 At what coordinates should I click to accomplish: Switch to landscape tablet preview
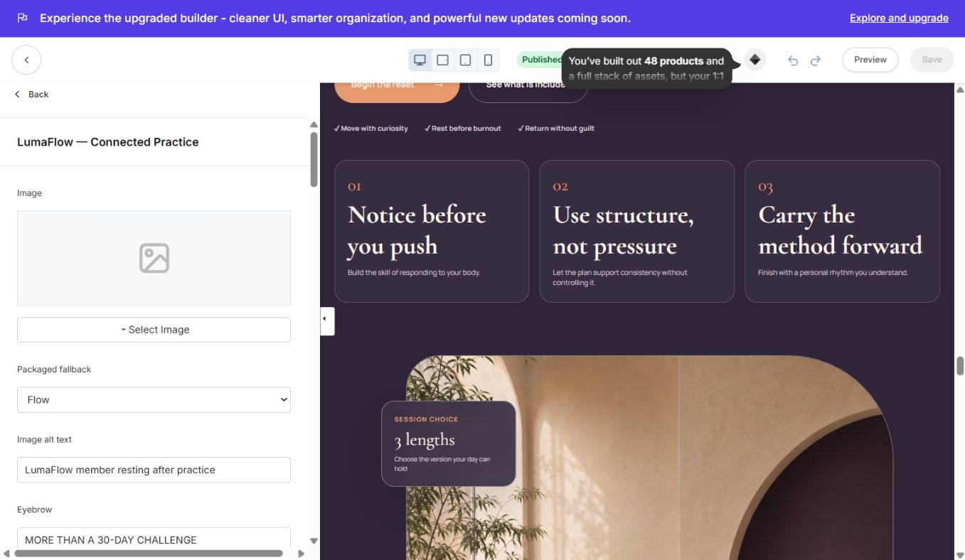pyautogui.click(x=442, y=60)
